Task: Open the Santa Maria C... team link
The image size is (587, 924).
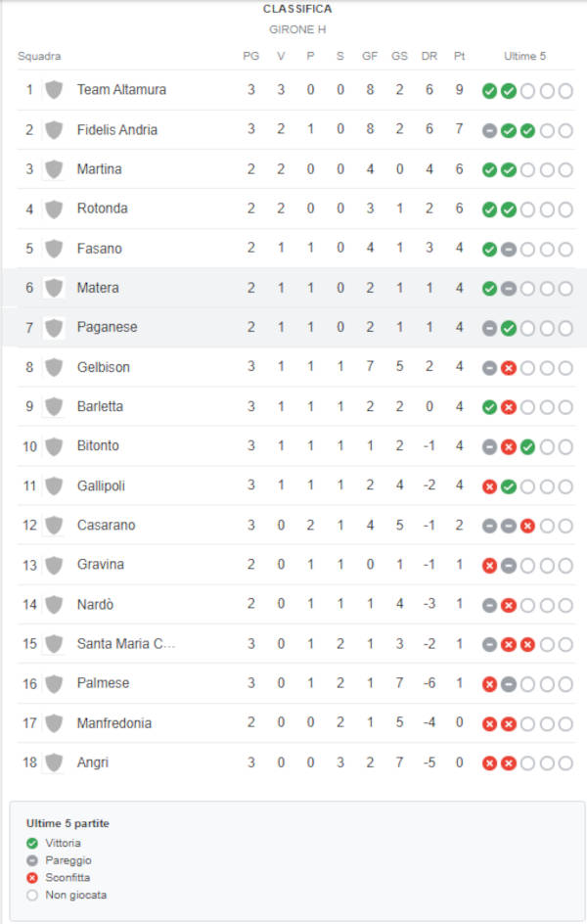Action: point(126,644)
